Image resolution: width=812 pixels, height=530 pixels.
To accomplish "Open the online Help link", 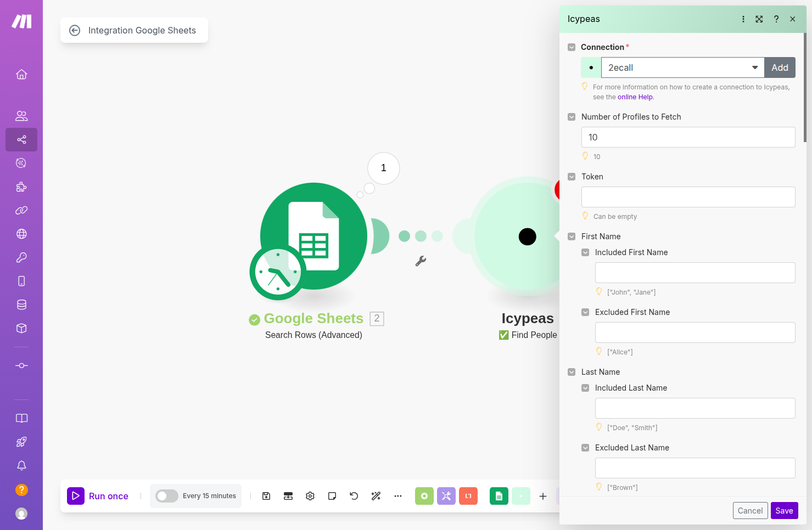I will point(635,97).
